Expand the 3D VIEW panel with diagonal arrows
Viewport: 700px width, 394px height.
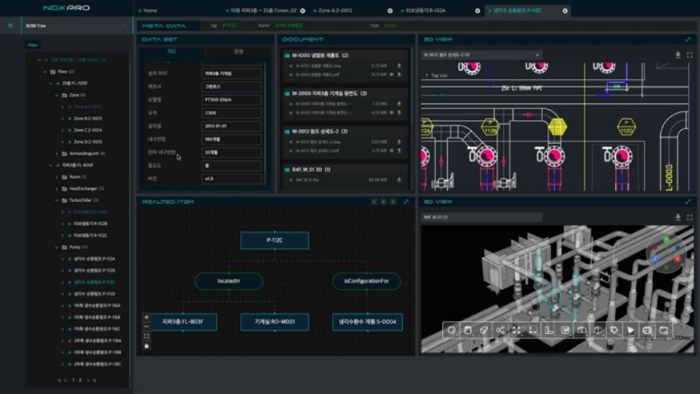coord(688,202)
